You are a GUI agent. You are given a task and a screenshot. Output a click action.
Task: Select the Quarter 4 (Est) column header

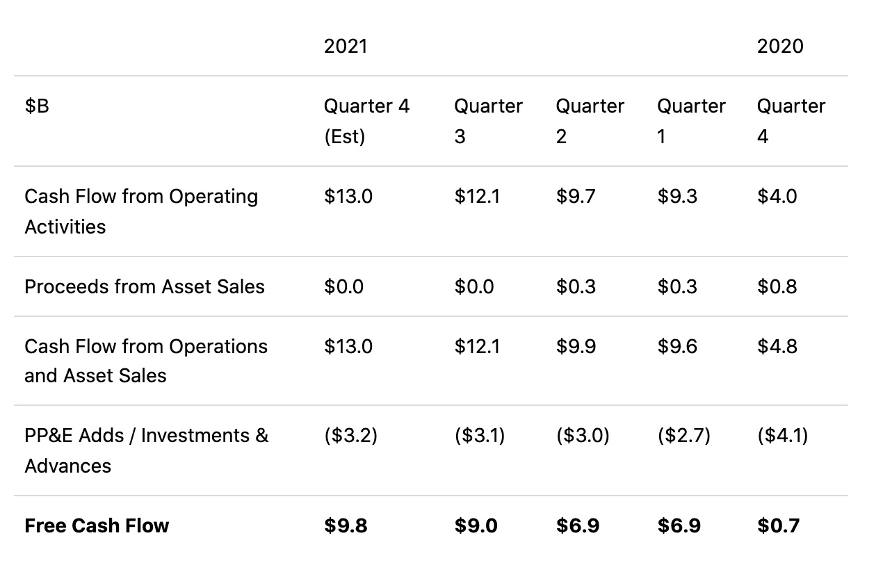pyautogui.click(x=366, y=121)
